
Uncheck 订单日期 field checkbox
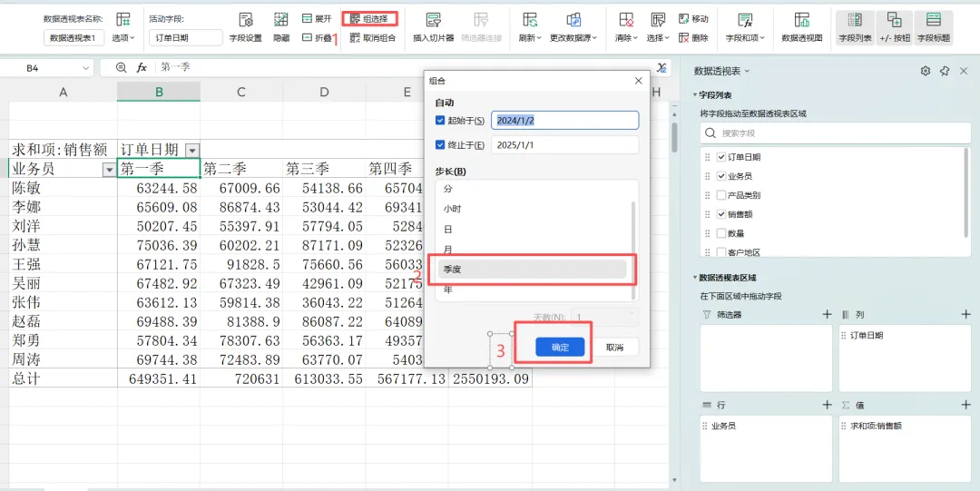coord(721,157)
